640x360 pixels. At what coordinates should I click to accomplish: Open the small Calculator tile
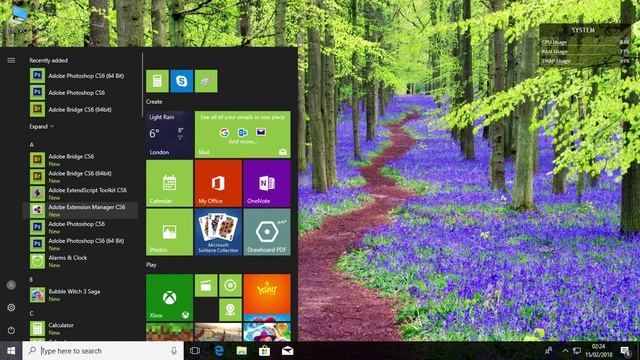click(157, 81)
